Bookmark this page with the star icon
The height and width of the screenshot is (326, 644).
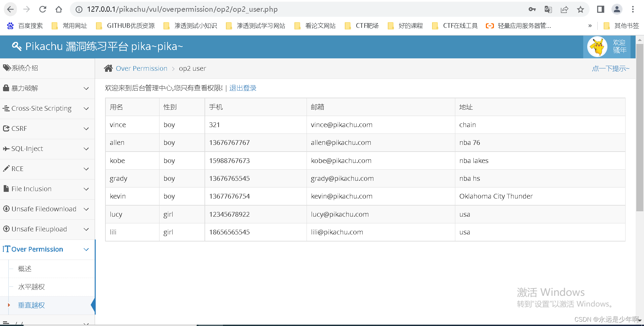(581, 9)
